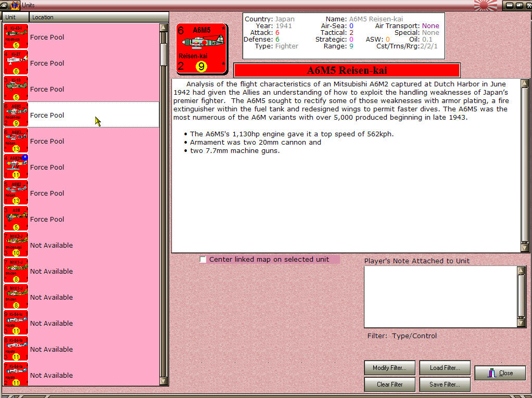
Task: Select the N1K1-J counter with attack 6
Action: pos(16,297)
